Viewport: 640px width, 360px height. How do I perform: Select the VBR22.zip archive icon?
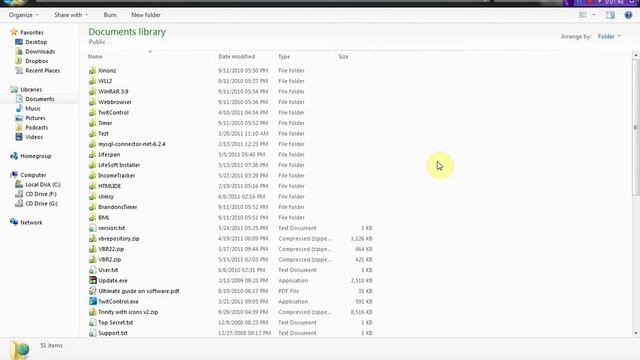93,249
